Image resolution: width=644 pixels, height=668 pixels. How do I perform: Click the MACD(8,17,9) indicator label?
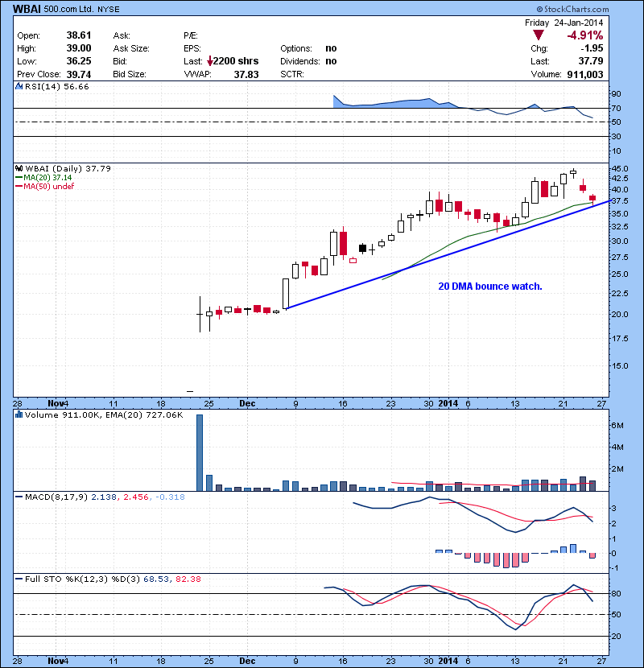point(56,497)
